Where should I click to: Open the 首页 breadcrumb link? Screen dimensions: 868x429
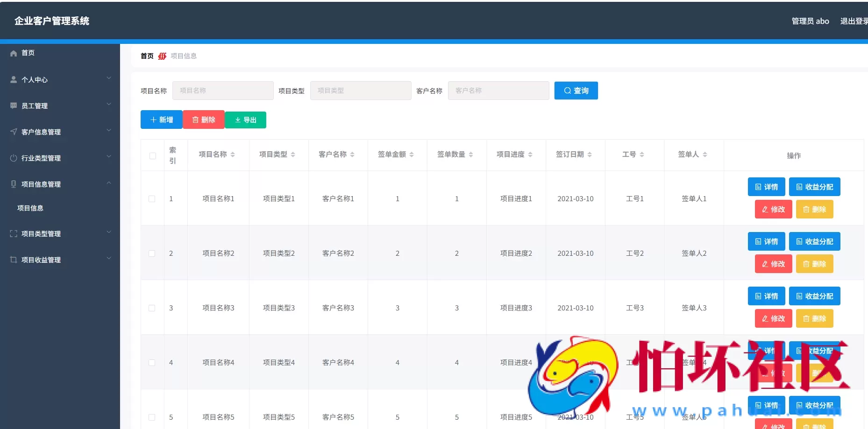(146, 56)
